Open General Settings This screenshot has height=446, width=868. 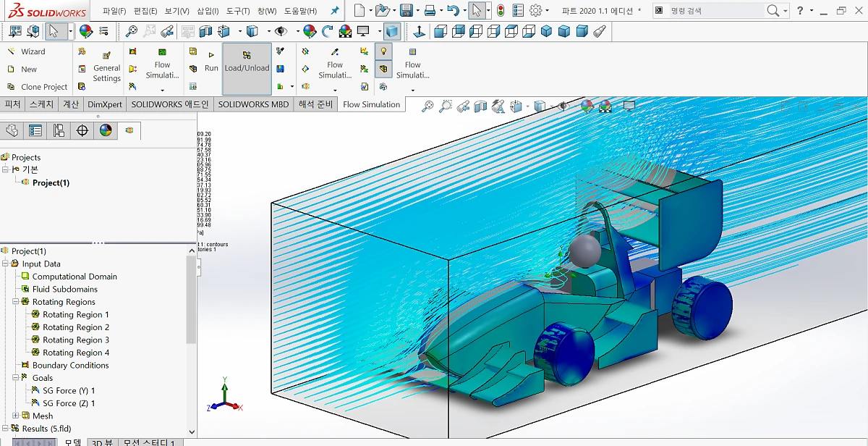[x=106, y=67]
